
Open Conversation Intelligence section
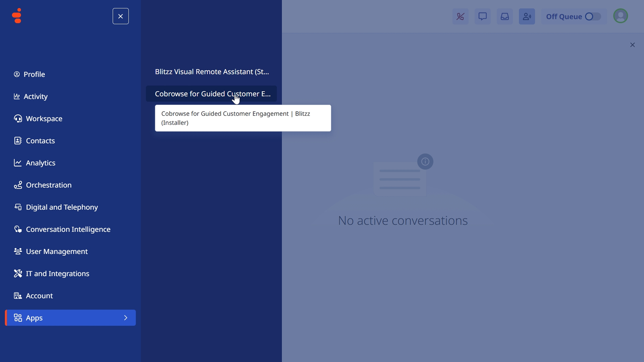[68, 229]
